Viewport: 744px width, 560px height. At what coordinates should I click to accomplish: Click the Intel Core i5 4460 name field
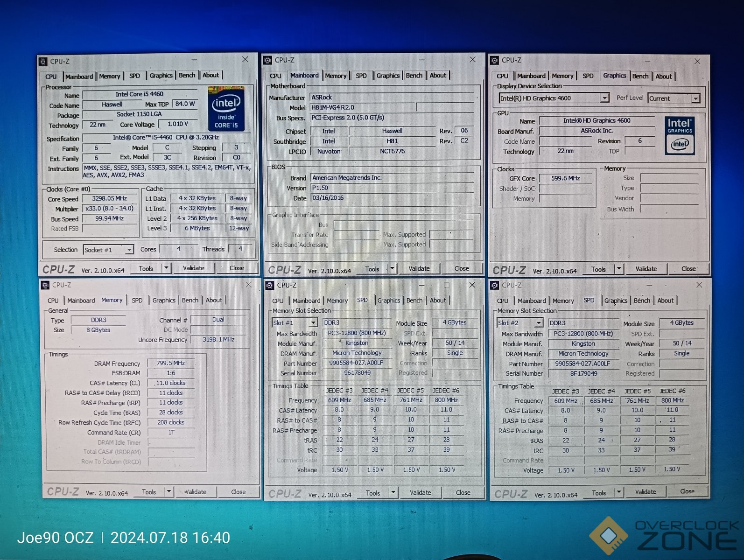[x=139, y=94]
